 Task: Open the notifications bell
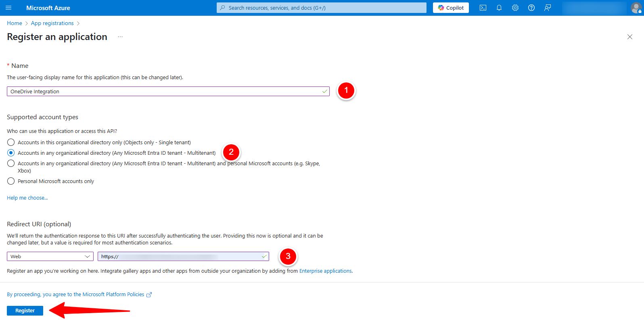(499, 8)
